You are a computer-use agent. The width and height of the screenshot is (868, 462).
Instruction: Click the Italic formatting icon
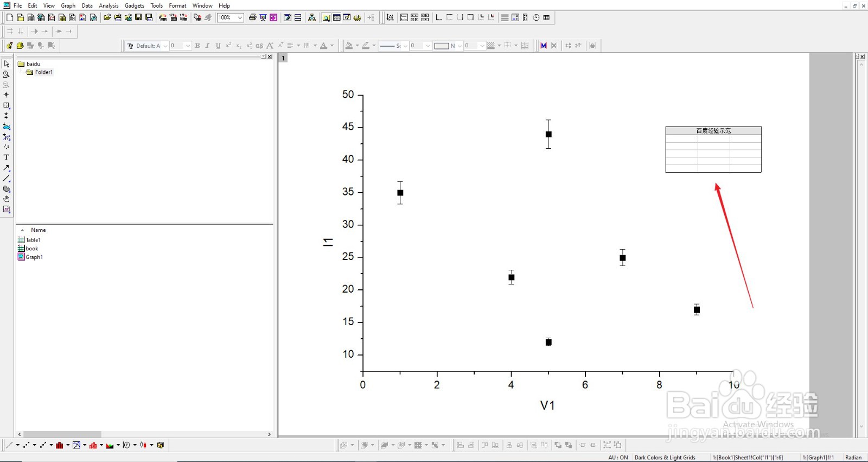(208, 46)
